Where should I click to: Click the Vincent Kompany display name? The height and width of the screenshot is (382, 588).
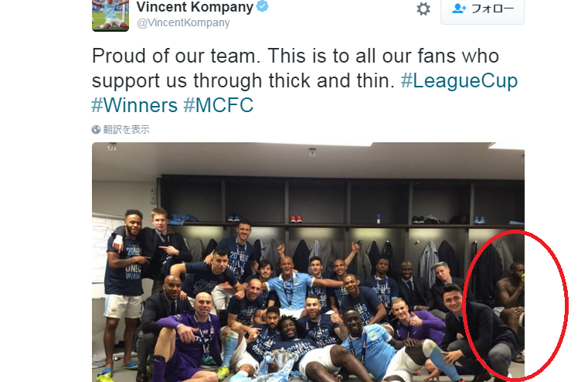click(x=195, y=7)
